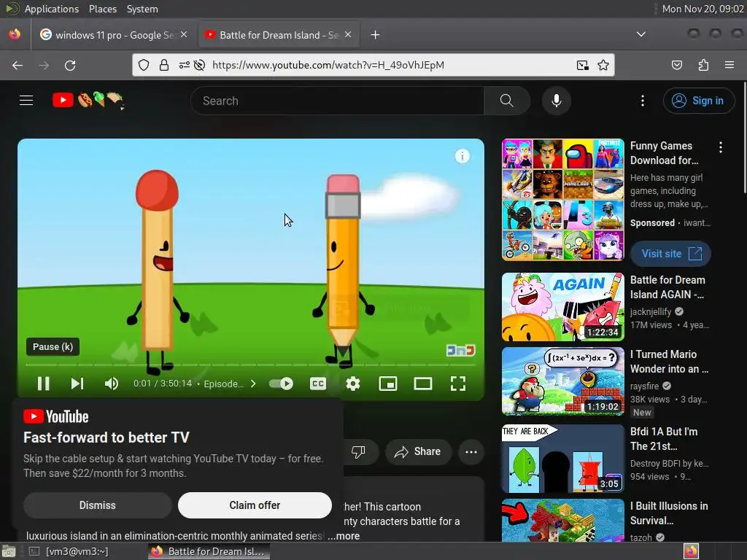The width and height of the screenshot is (747, 560).
Task: Toggle closed captions on the video
Action: (x=318, y=384)
